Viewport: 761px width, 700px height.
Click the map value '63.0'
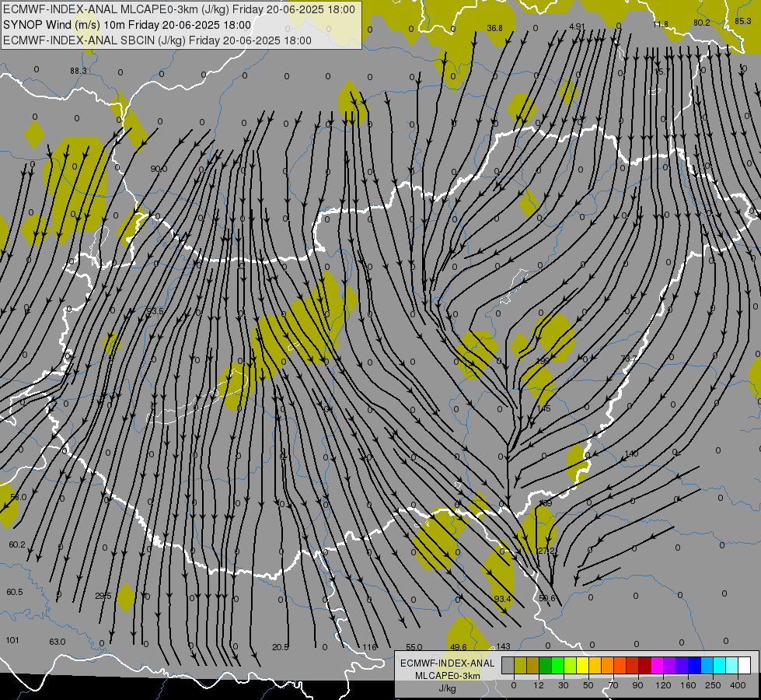pyautogui.click(x=58, y=642)
